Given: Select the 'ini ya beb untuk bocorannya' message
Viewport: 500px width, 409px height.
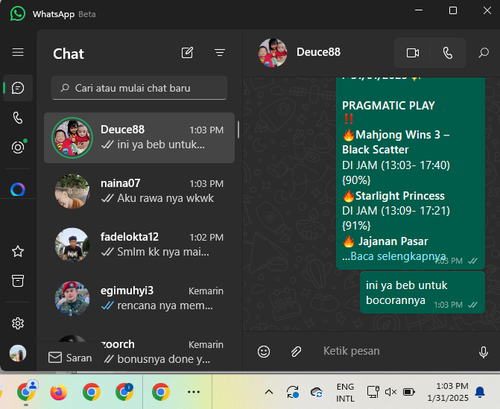Looking at the screenshot, I should pyautogui.click(x=422, y=293).
